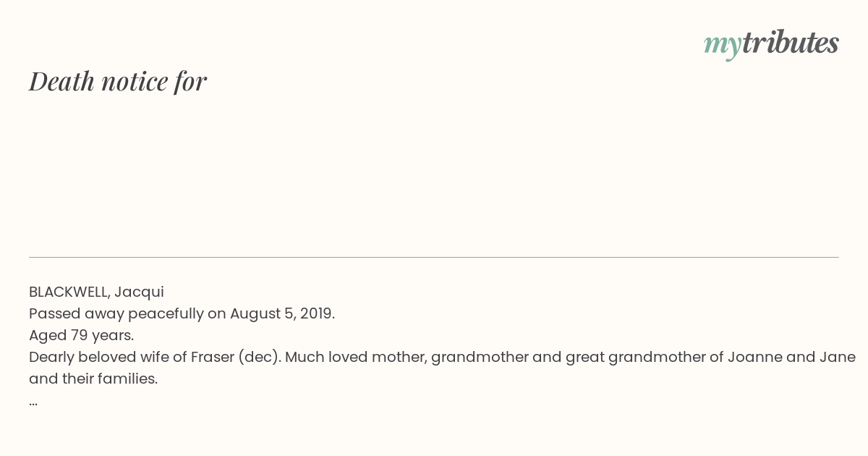Click the first name "Jacqui"

[x=139, y=292]
